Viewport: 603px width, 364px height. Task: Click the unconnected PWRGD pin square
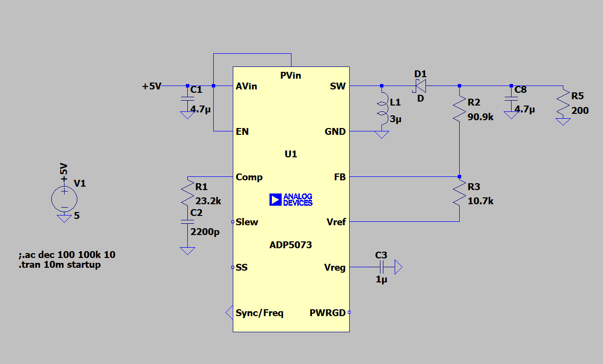click(349, 312)
